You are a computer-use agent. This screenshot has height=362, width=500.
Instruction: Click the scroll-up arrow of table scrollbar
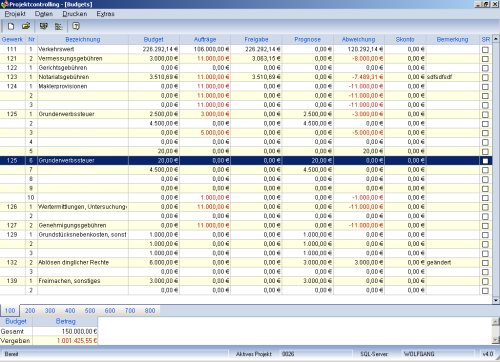tap(496, 39)
